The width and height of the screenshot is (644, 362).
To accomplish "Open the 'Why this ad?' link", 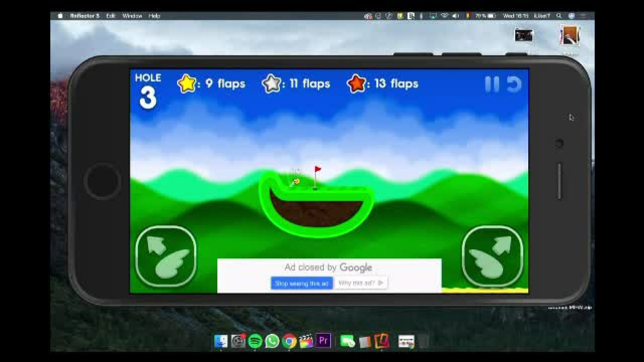I will 361,283.
